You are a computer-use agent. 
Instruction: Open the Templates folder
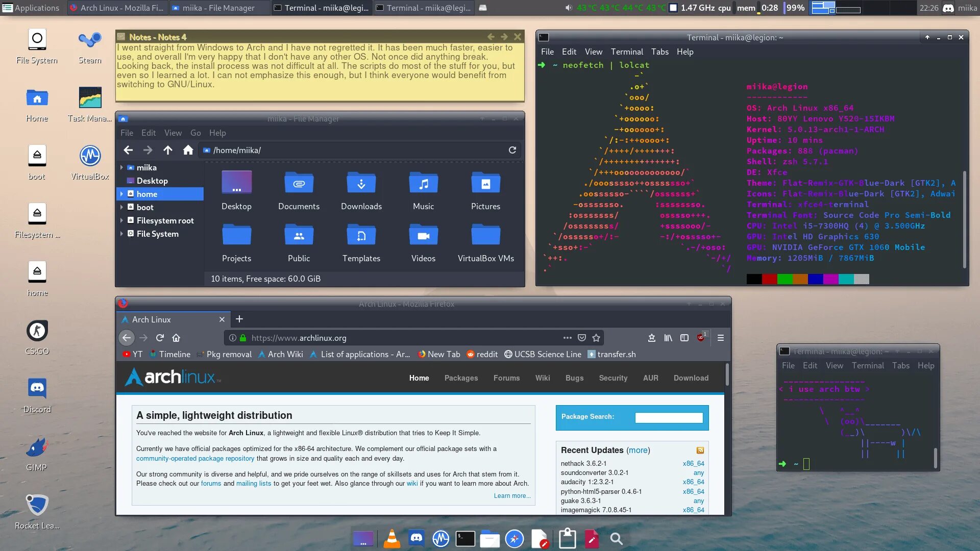(x=361, y=243)
